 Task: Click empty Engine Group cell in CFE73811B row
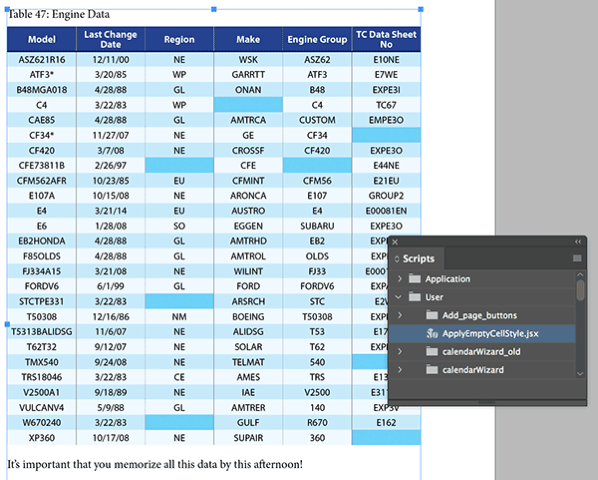(x=317, y=165)
